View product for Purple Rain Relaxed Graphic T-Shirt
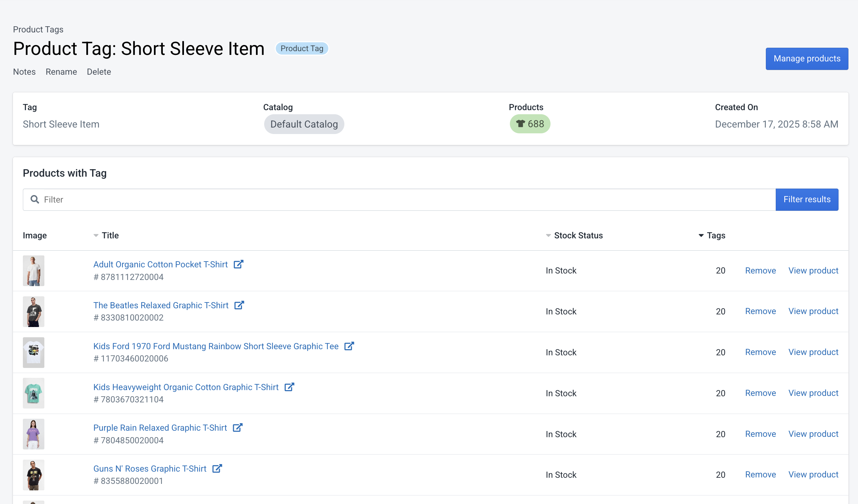 click(813, 434)
